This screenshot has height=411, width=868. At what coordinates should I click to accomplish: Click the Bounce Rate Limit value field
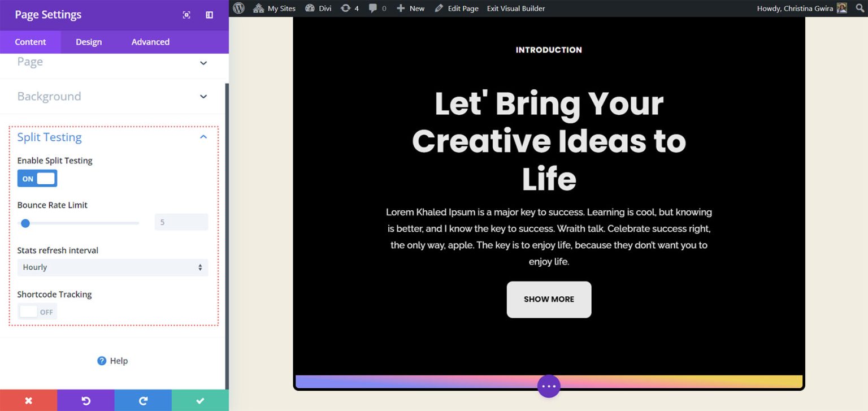[181, 223]
